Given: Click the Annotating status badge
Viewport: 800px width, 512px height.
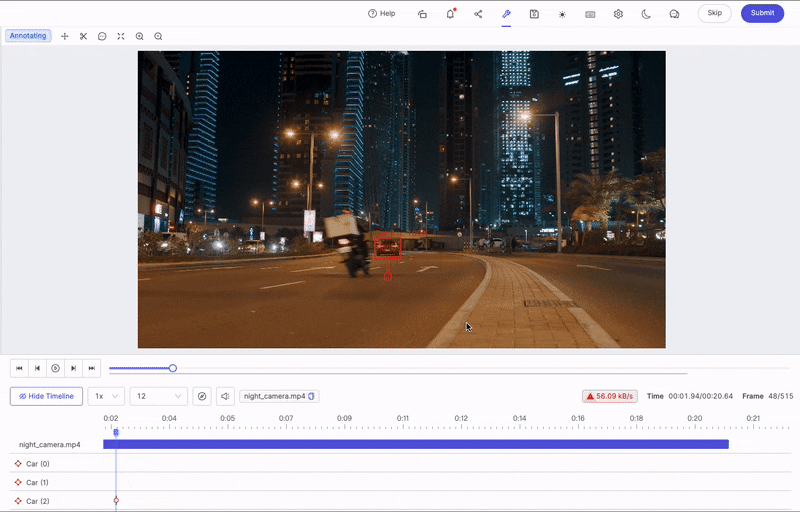Looking at the screenshot, I should click(x=28, y=36).
